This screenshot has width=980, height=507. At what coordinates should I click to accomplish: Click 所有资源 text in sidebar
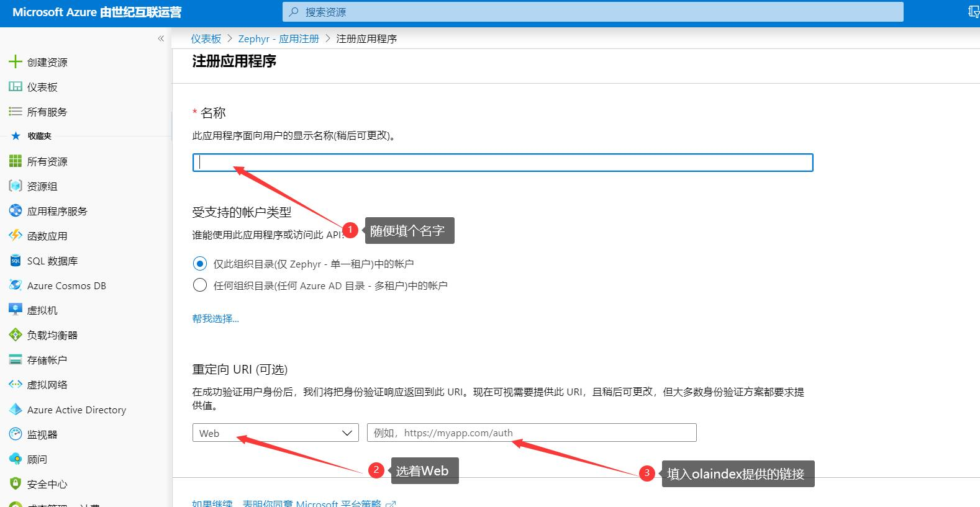pyautogui.click(x=47, y=161)
